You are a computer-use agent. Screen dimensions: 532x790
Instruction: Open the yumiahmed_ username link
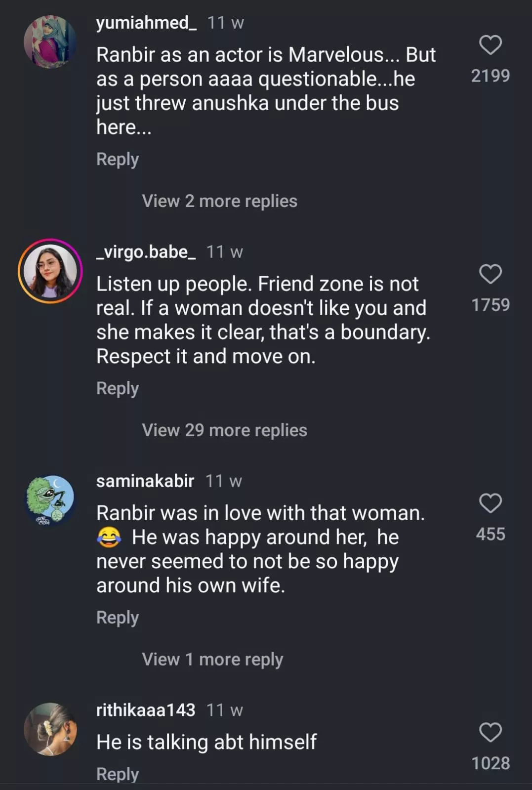146,23
